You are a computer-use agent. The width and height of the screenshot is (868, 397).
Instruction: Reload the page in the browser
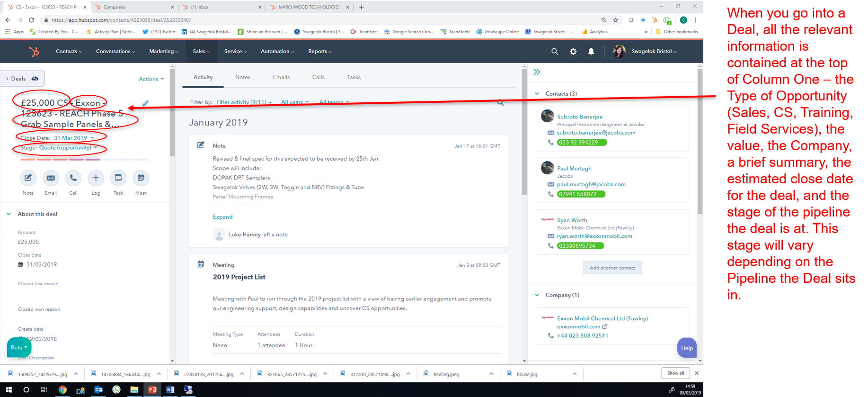pos(31,20)
